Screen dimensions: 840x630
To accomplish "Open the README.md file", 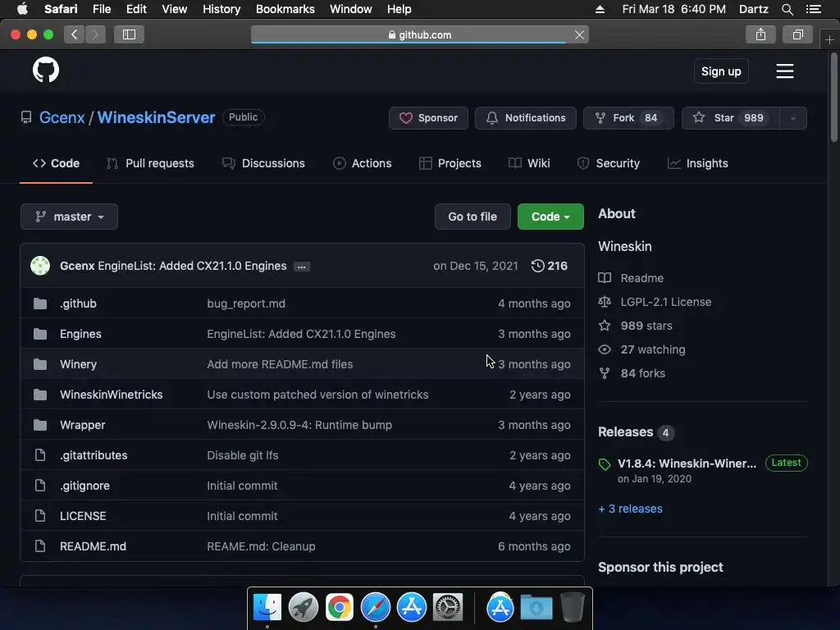I will (94, 546).
